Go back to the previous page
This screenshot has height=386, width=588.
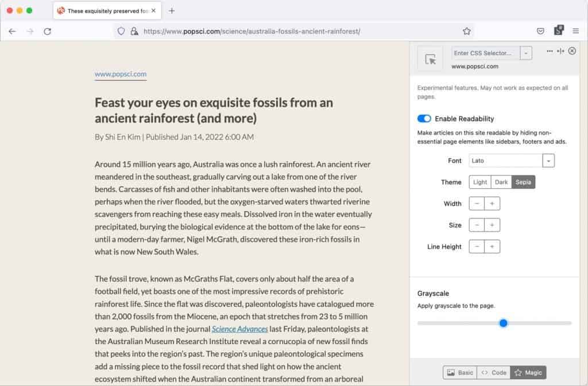[x=13, y=32]
